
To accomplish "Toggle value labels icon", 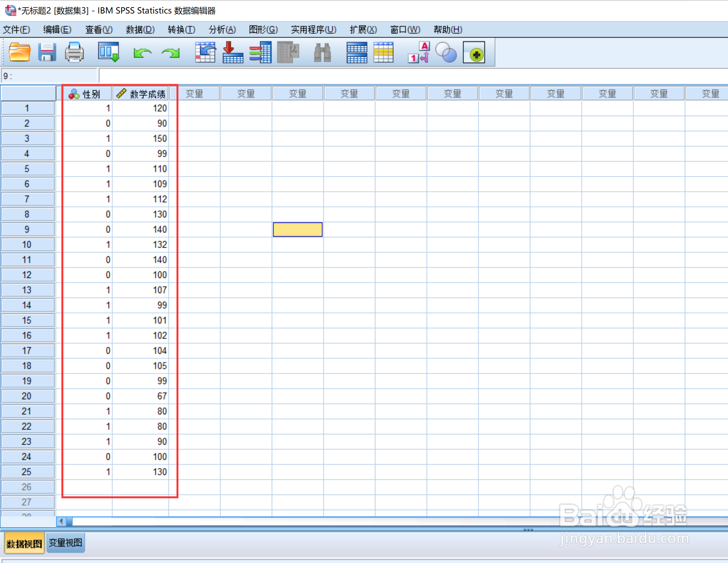I will pos(419,52).
